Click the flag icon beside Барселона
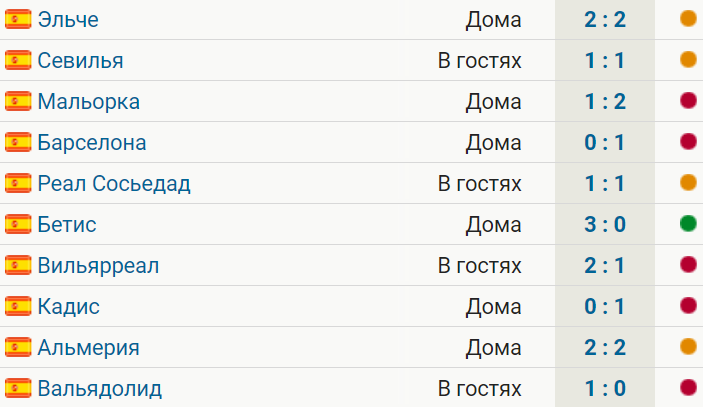This screenshot has height=407, width=703. click(18, 143)
